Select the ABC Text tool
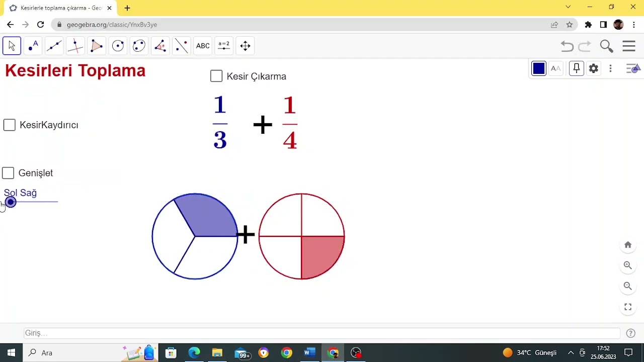644x362 pixels. 203,46
